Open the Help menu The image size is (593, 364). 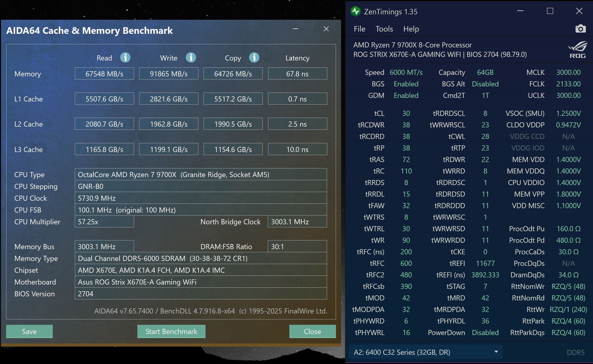pos(411,29)
